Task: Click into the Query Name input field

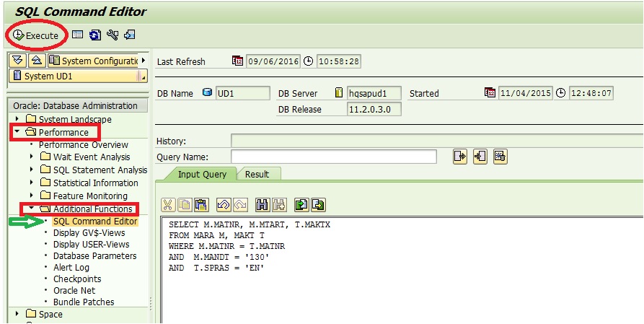Action: [333, 157]
